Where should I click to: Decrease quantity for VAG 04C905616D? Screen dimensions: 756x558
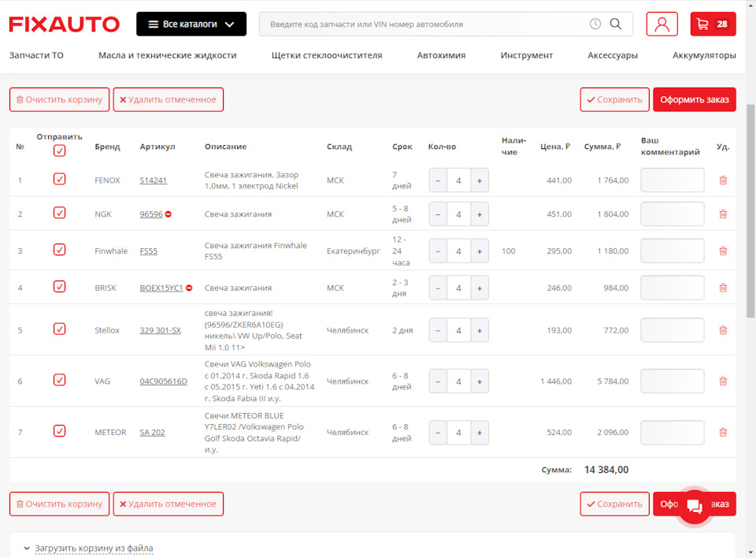438,381
